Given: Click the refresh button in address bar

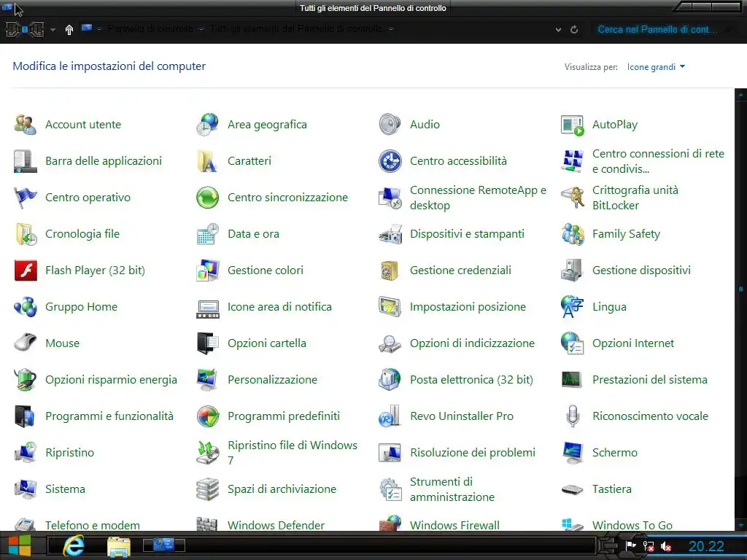Looking at the screenshot, I should pos(575,29).
